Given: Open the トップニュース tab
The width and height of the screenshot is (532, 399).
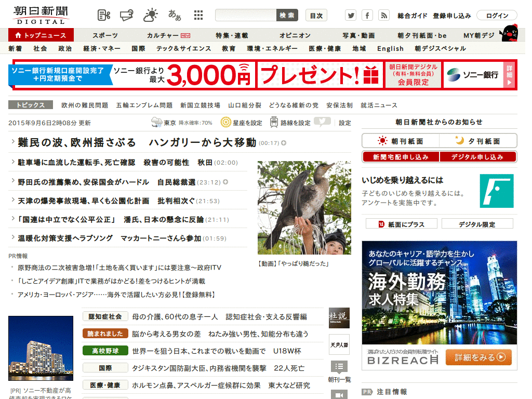Looking at the screenshot, I should coord(41,35).
